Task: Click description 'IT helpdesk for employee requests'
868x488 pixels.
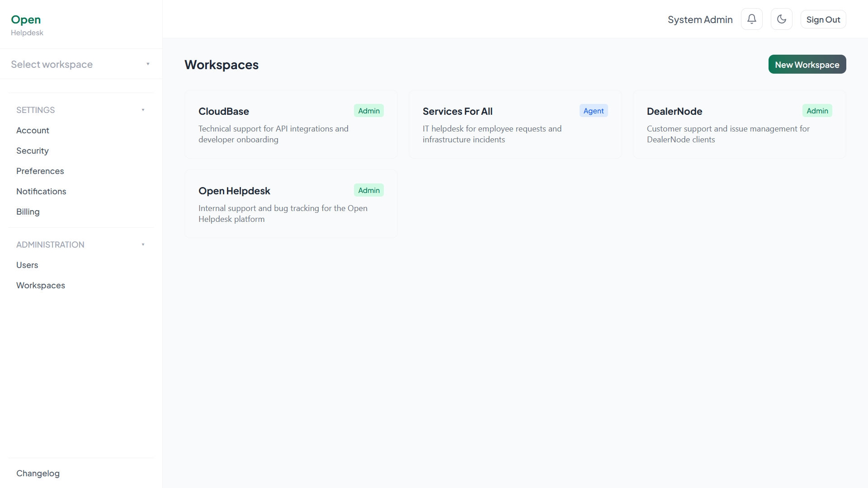Action: pos(492,134)
